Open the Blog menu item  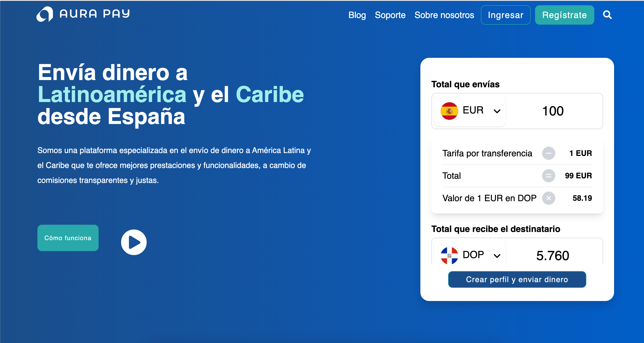(357, 15)
